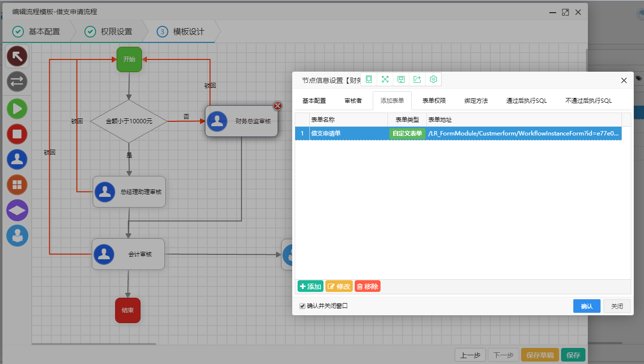This screenshot has height=364, width=644.
Task: Choose the blue user approval node tool
Action: pos(17,159)
